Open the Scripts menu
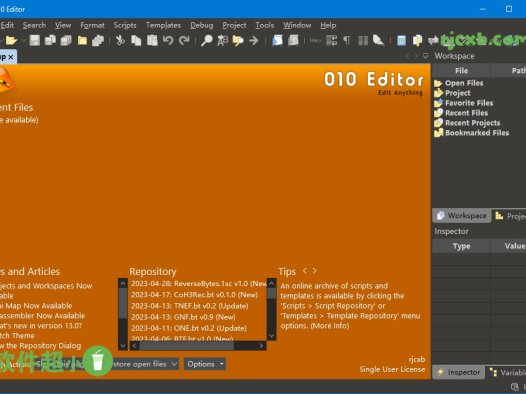This screenshot has width=526, height=394. [125, 25]
